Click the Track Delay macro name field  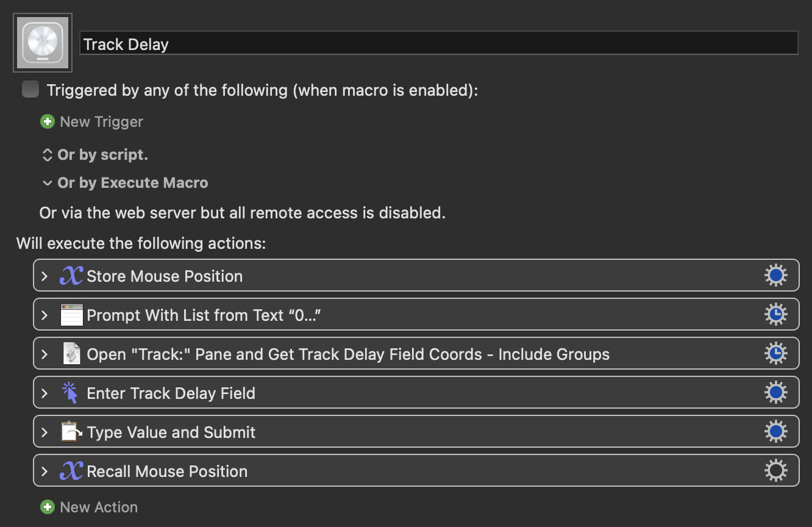coord(438,44)
